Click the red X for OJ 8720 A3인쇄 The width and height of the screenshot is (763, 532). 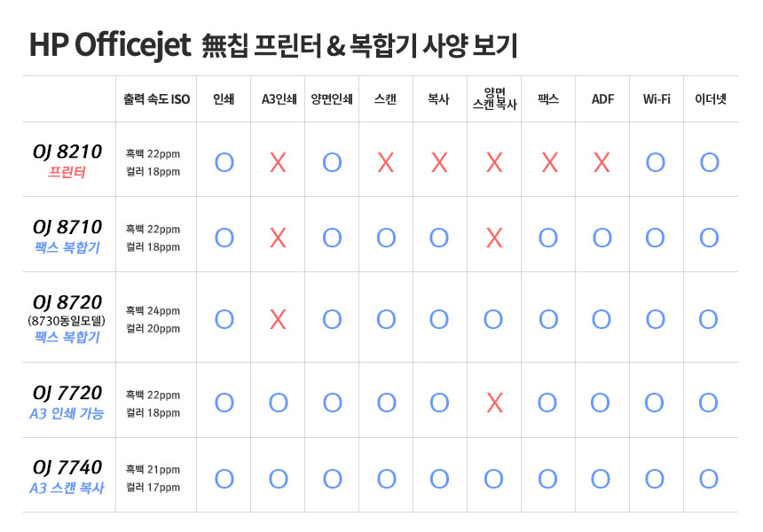click(278, 319)
